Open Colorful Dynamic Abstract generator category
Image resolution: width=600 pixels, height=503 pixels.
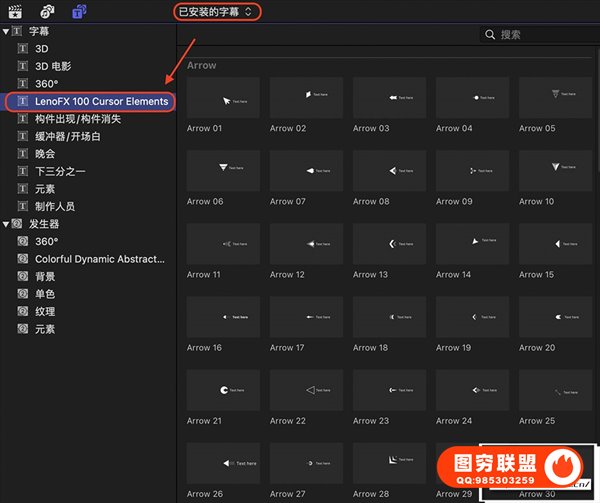(x=99, y=259)
